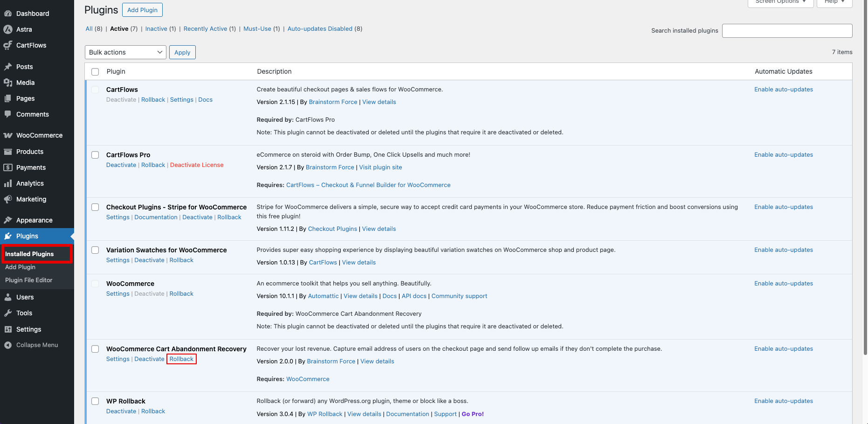Image resolution: width=868 pixels, height=424 pixels.
Task: Rollback the CartFlows plugin
Action: coord(153,100)
